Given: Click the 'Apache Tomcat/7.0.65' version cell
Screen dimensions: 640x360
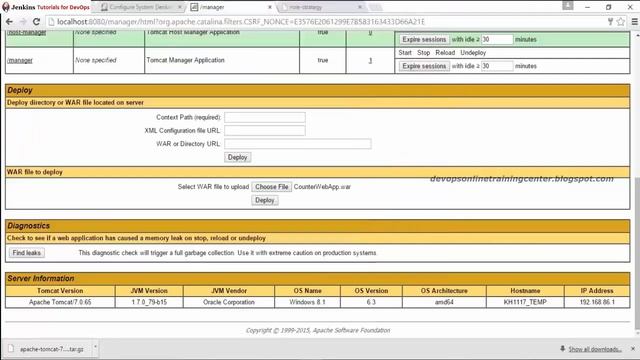Looking at the screenshot, I should [x=60, y=302].
